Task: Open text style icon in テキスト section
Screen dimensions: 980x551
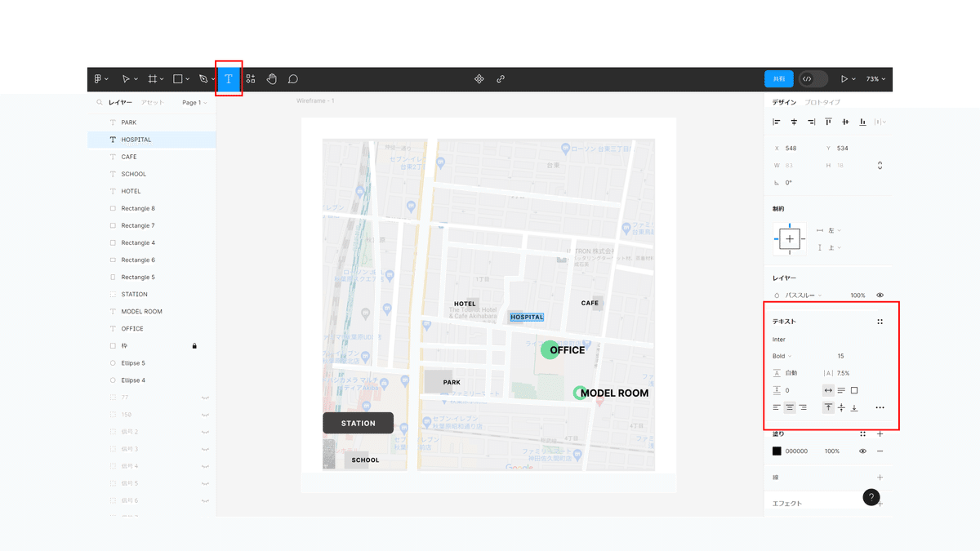Action: [880, 322]
